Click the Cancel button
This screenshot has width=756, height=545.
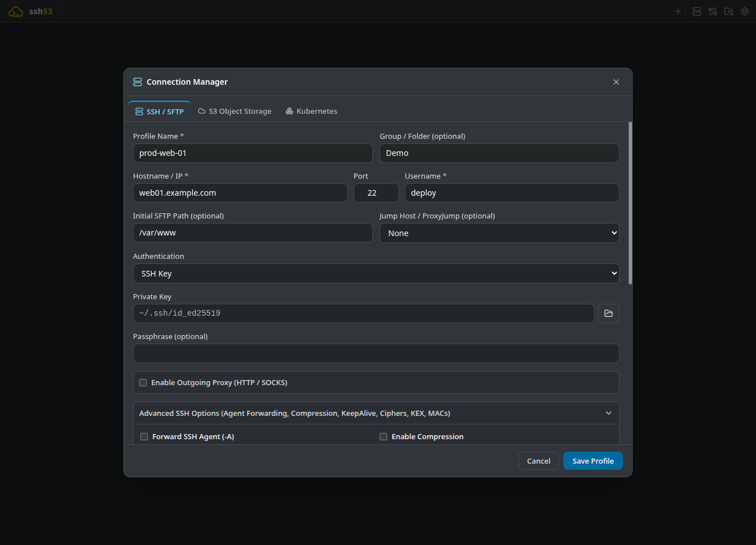click(538, 461)
